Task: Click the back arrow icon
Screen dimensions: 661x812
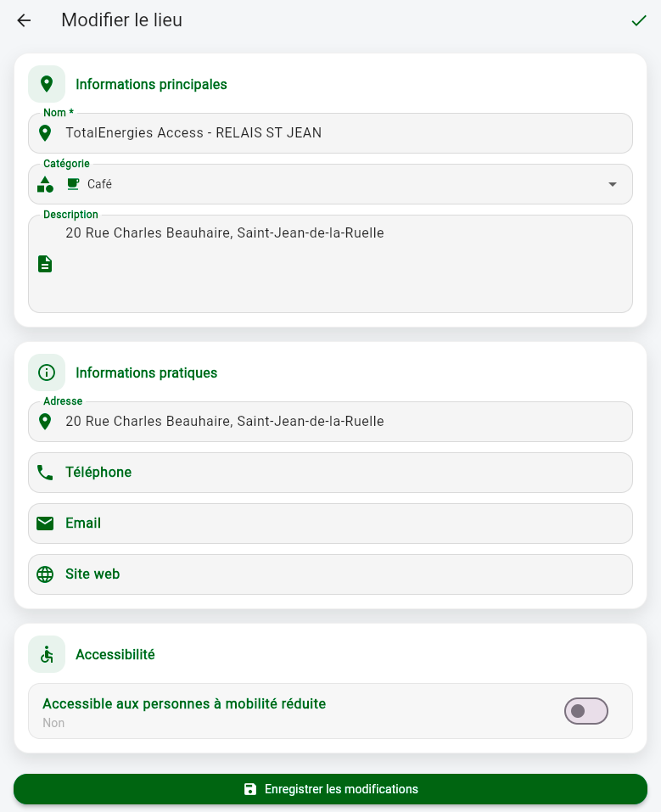Action: (24, 20)
